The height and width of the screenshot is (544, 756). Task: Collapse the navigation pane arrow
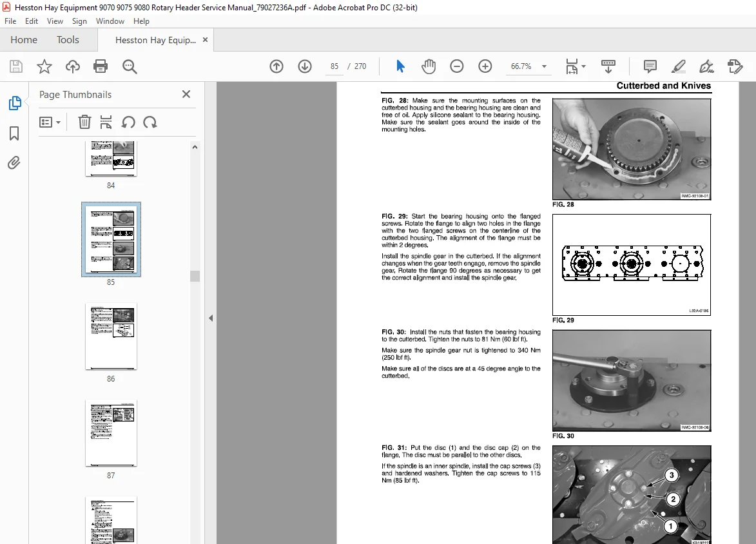coord(211,318)
